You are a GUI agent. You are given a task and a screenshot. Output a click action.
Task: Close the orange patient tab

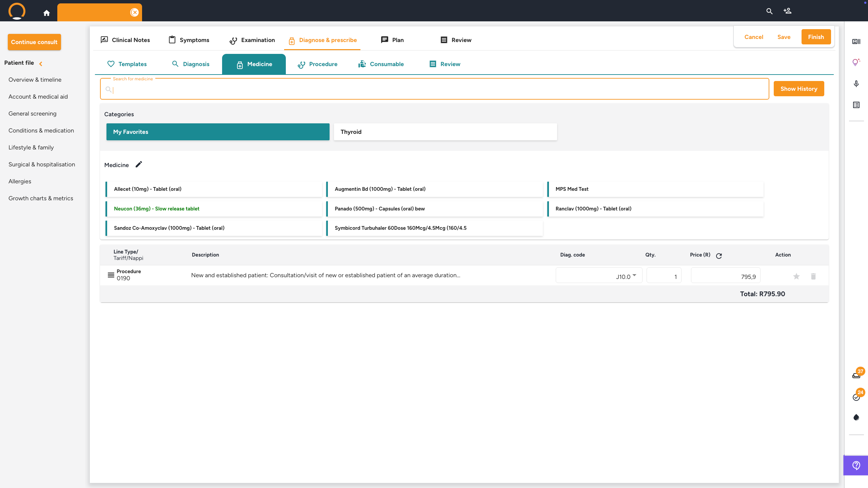pos(134,13)
